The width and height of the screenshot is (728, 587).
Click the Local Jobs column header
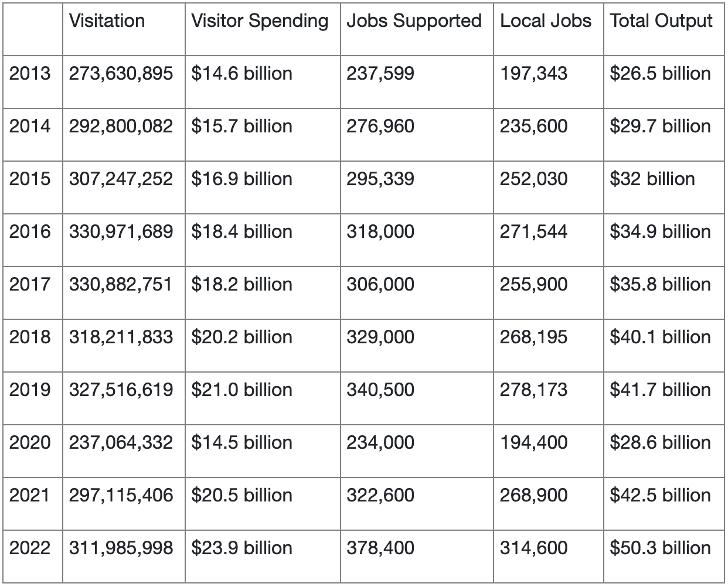click(x=546, y=21)
